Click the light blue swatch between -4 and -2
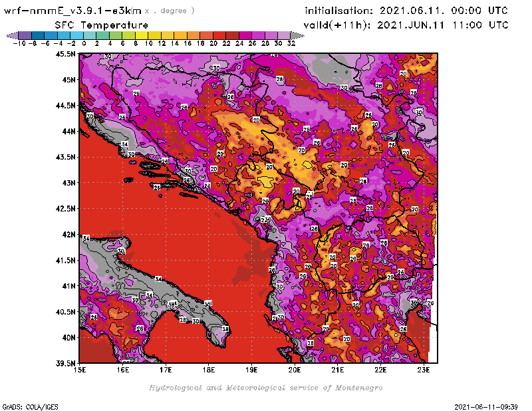532x411 pixels. click(x=64, y=36)
